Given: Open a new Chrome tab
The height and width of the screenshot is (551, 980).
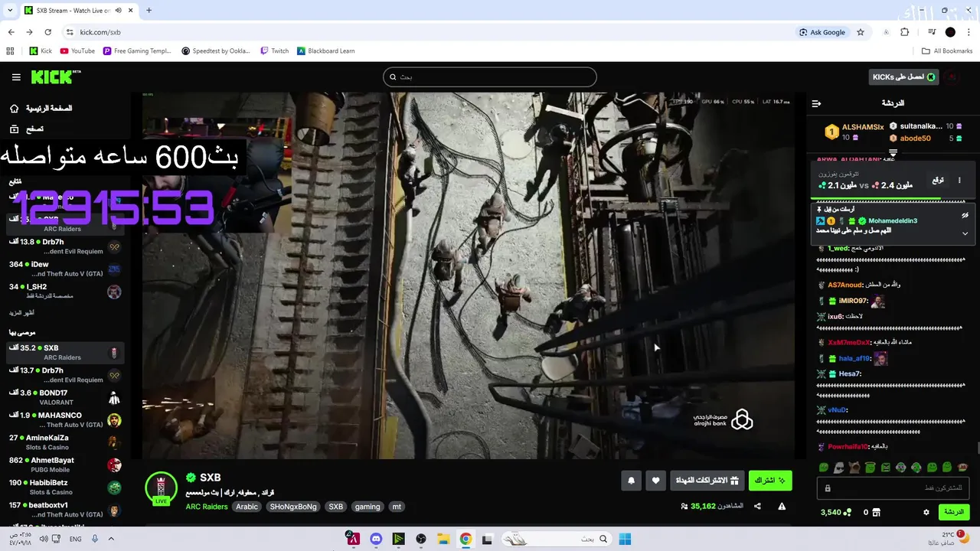Looking at the screenshot, I should [149, 11].
